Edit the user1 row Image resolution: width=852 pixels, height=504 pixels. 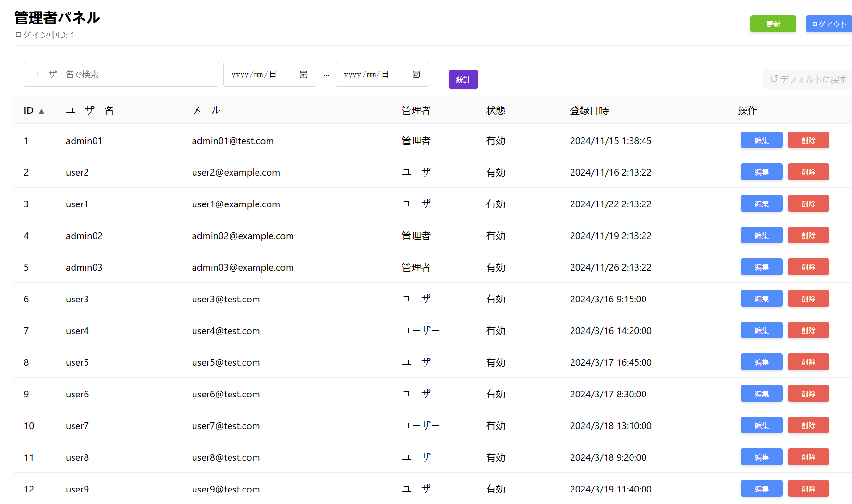tap(761, 204)
